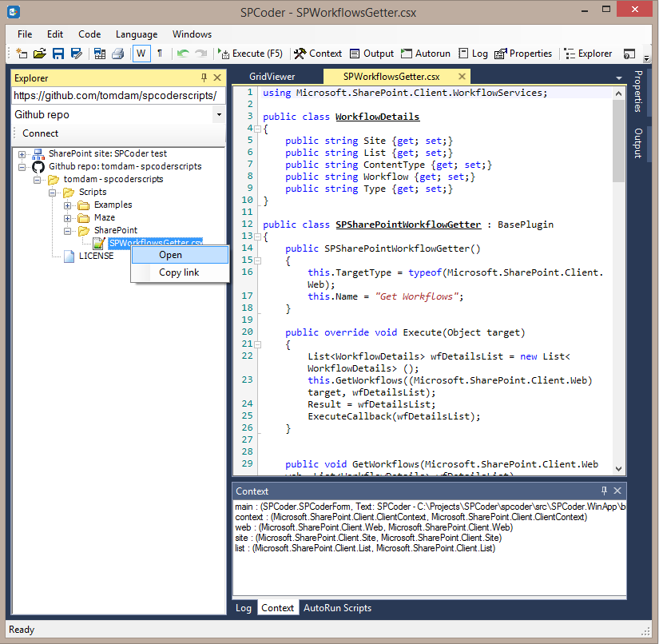Click the Save floppy disk icon
This screenshot has height=644, width=659.
tap(58, 54)
